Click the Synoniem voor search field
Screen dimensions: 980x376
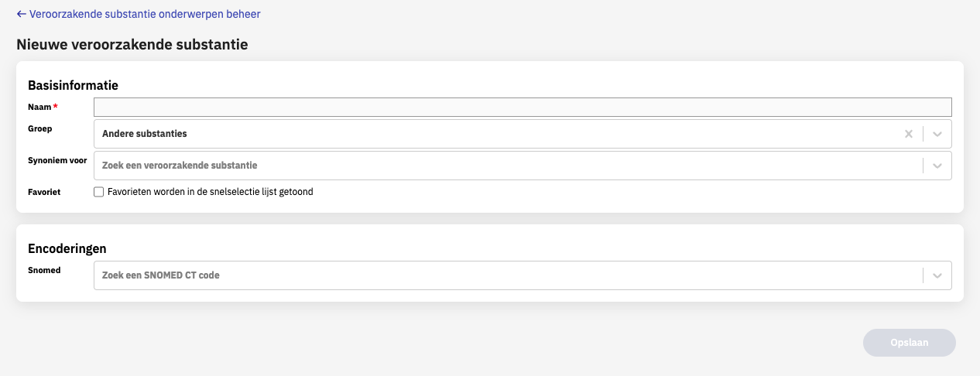(503, 166)
